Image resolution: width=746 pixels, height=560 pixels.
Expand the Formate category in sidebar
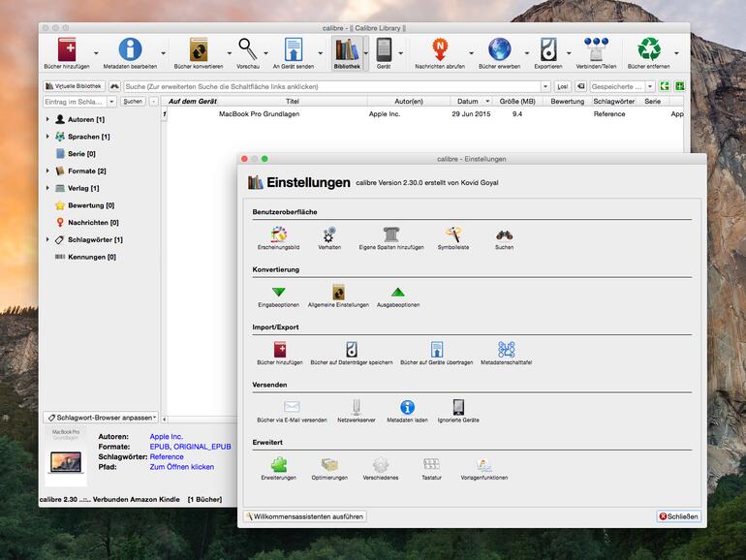point(47,171)
